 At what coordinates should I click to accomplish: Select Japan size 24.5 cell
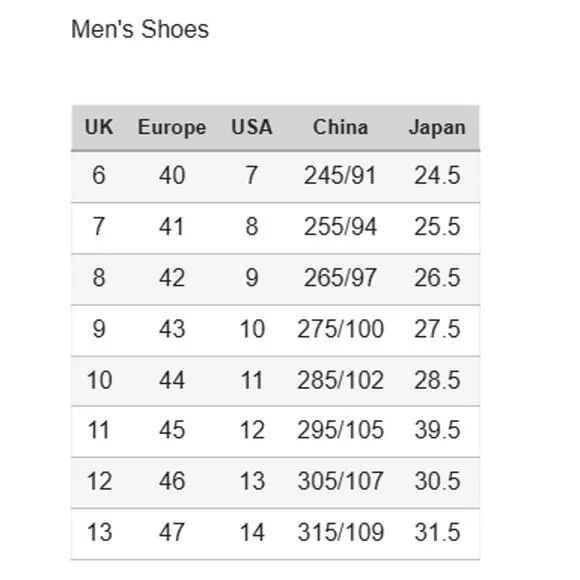pyautogui.click(x=437, y=175)
